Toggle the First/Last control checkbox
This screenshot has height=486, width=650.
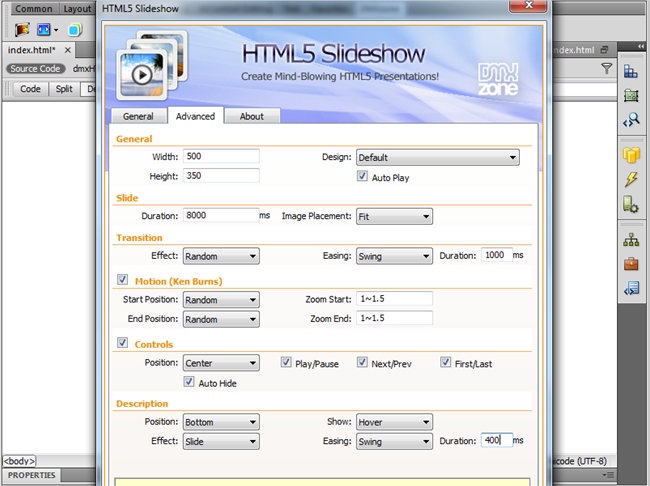[446, 362]
